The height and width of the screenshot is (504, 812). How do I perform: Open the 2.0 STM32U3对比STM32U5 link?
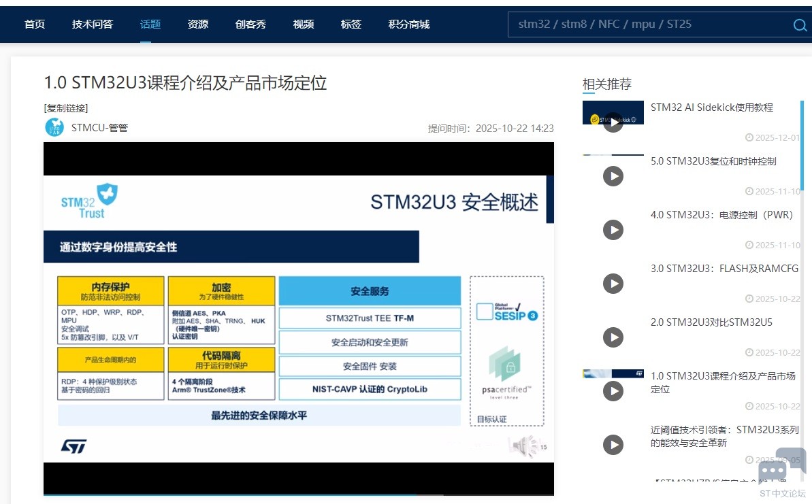(x=711, y=322)
